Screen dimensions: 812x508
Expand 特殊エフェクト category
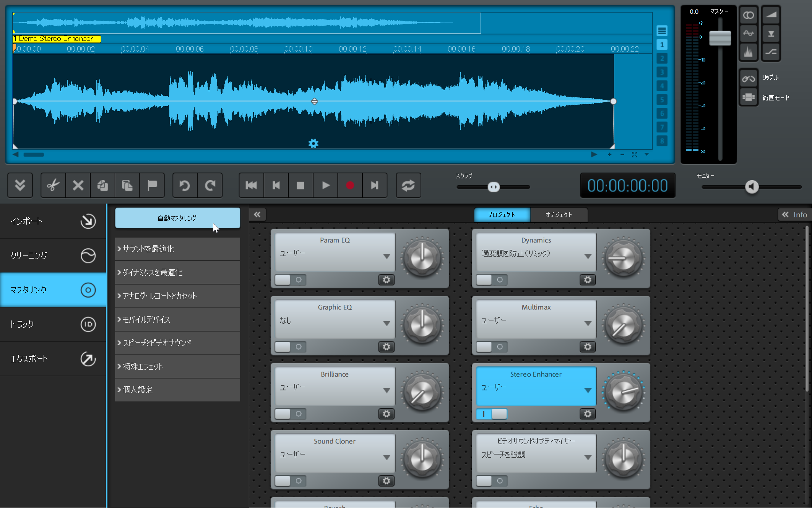tap(177, 366)
